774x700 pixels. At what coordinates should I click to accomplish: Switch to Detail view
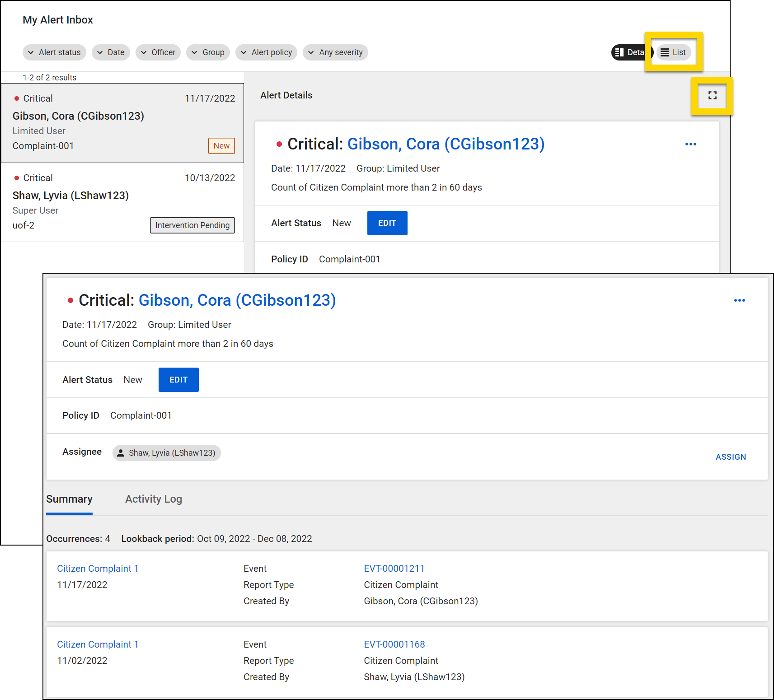coord(629,52)
